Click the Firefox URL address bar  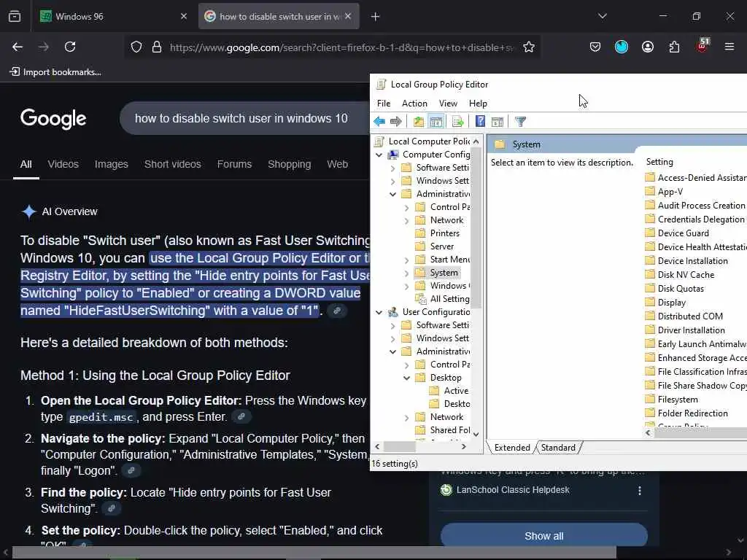341,47
